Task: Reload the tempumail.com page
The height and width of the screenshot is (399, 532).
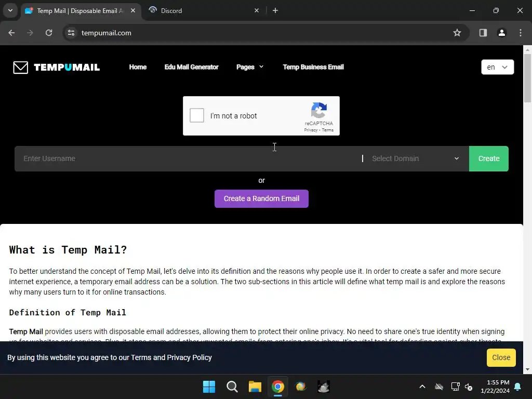Action: 49,33
